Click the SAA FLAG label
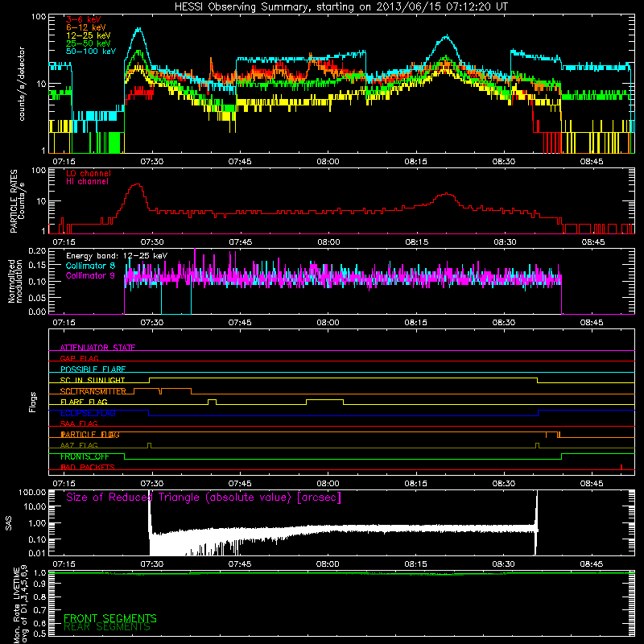 tap(79, 423)
